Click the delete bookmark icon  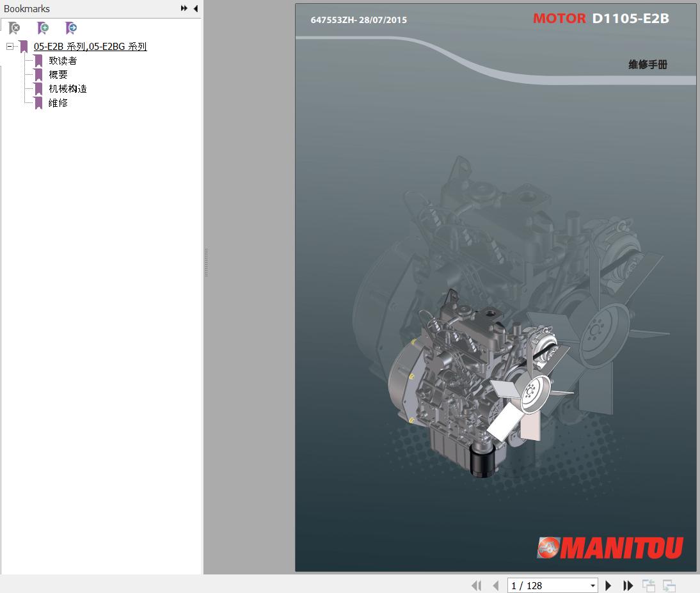pos(14,28)
